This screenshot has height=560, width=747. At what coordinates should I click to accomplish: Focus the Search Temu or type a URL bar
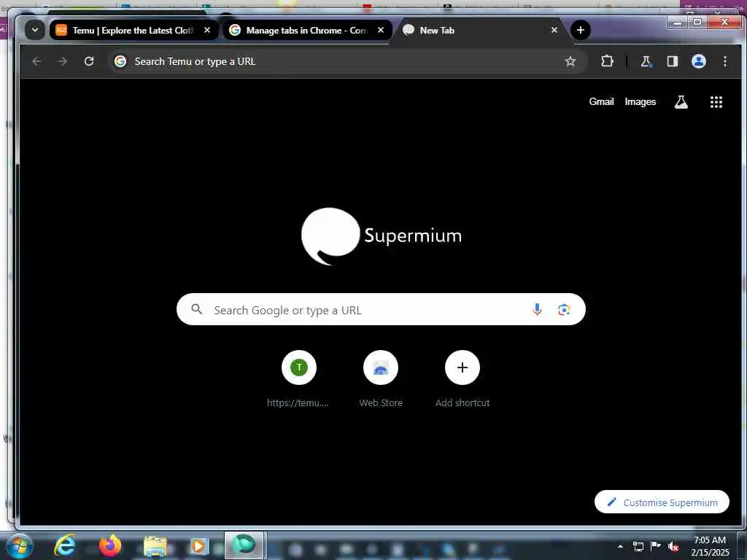pos(347,61)
